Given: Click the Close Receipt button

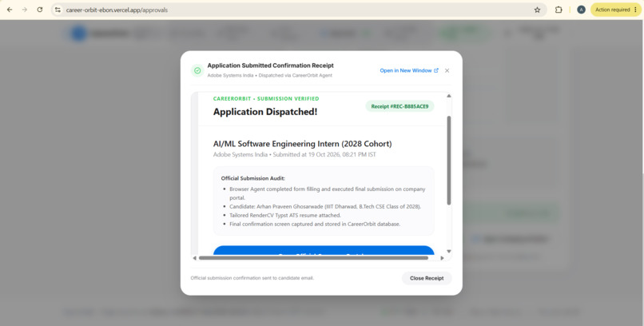Looking at the screenshot, I should click(427, 278).
